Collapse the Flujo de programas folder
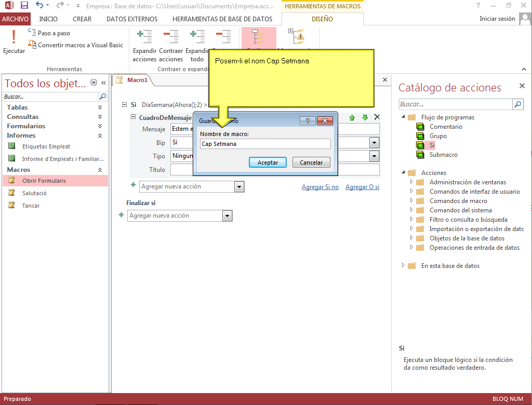The image size is (532, 405). click(x=403, y=116)
